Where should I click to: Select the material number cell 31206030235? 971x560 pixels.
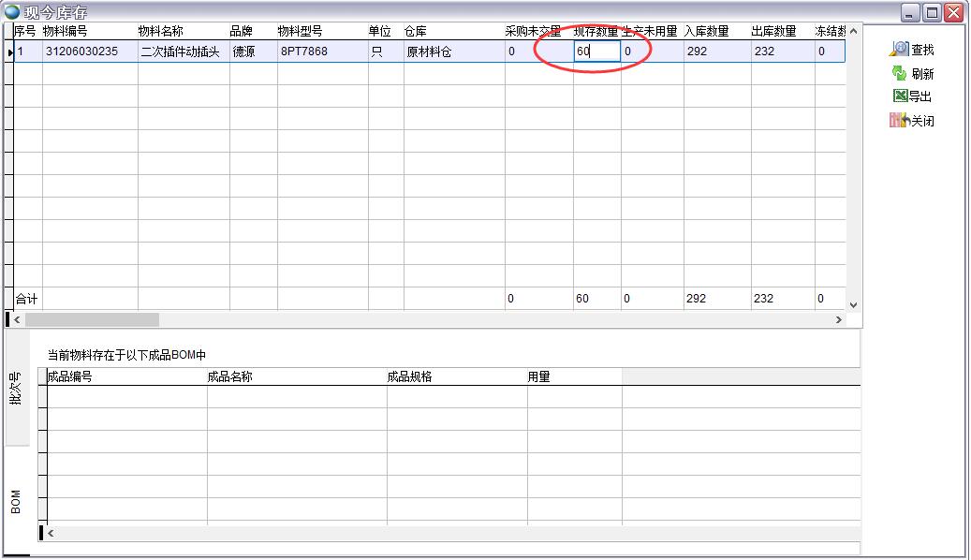(89, 52)
